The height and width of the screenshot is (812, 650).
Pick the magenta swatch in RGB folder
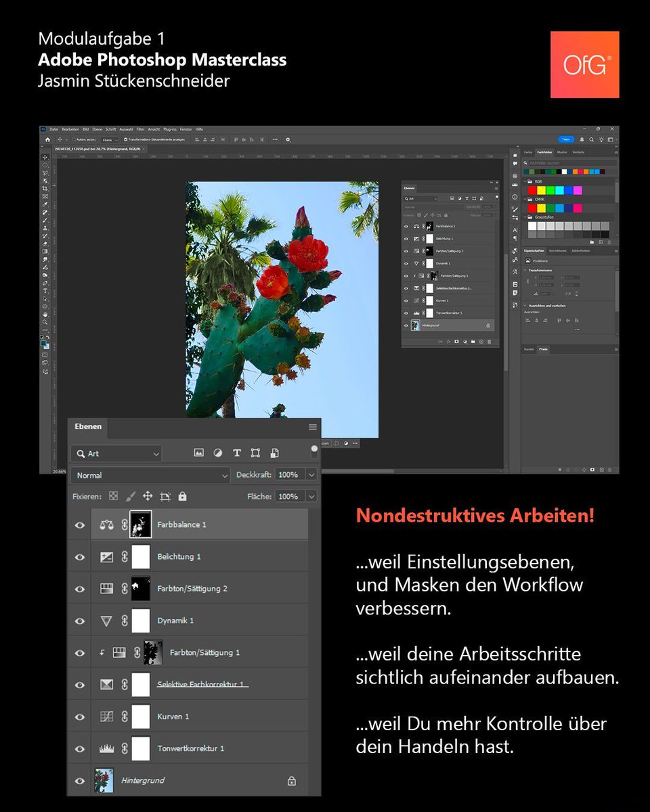[578, 190]
